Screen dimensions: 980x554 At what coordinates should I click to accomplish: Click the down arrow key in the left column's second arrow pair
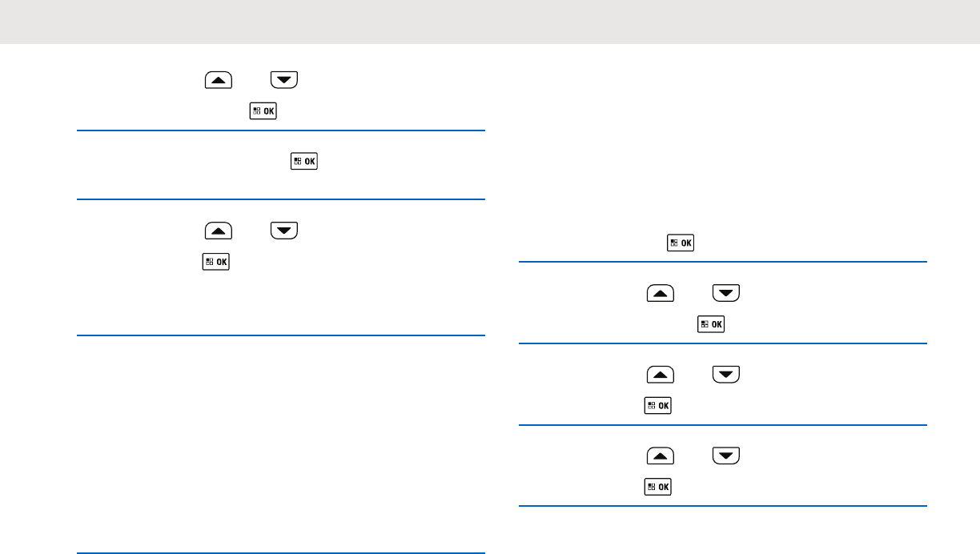pyautogui.click(x=284, y=231)
